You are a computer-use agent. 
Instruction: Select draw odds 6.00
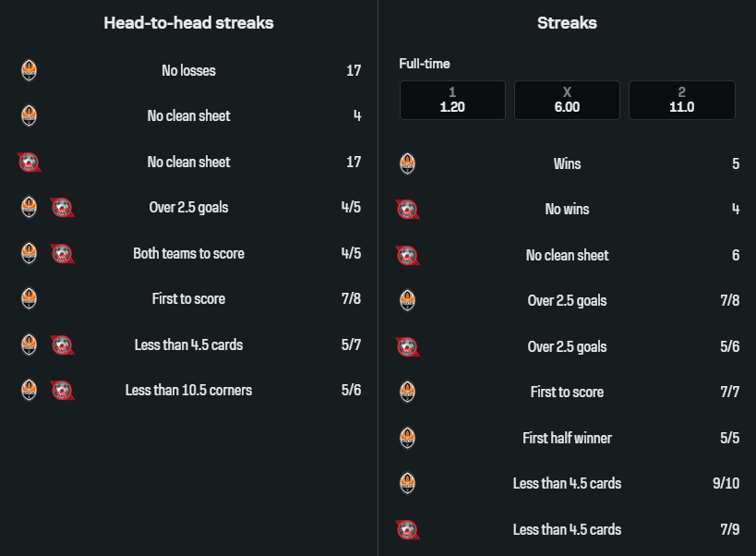click(x=567, y=101)
